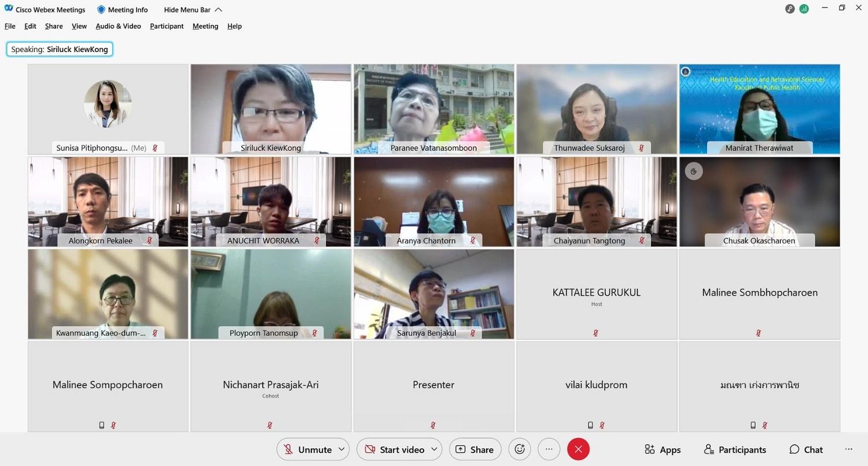Check the green signal strength icon

point(804,9)
